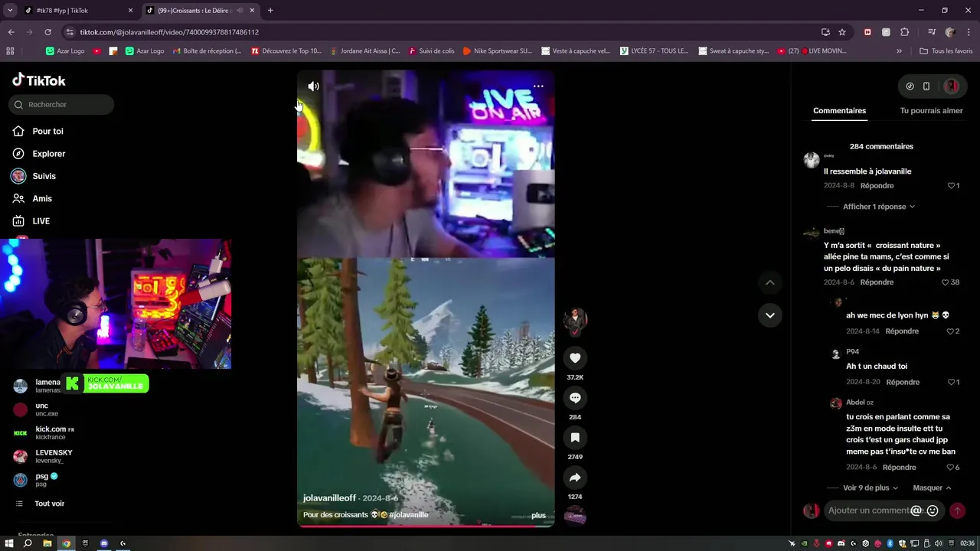Open the Suivis page
The height and width of the screenshot is (551, 980).
(44, 176)
